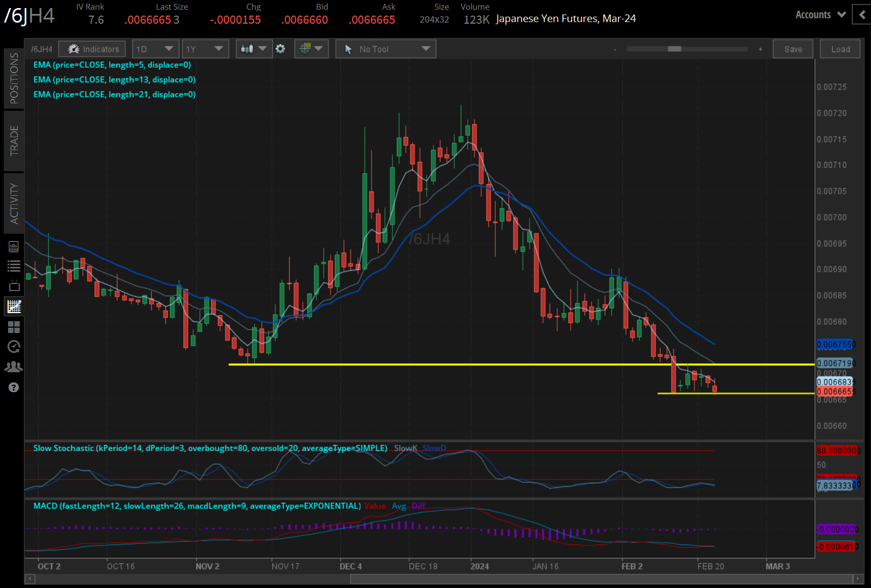Select the community/social icon in the sidebar
Screen dimensions: 871x588
(x=14, y=366)
